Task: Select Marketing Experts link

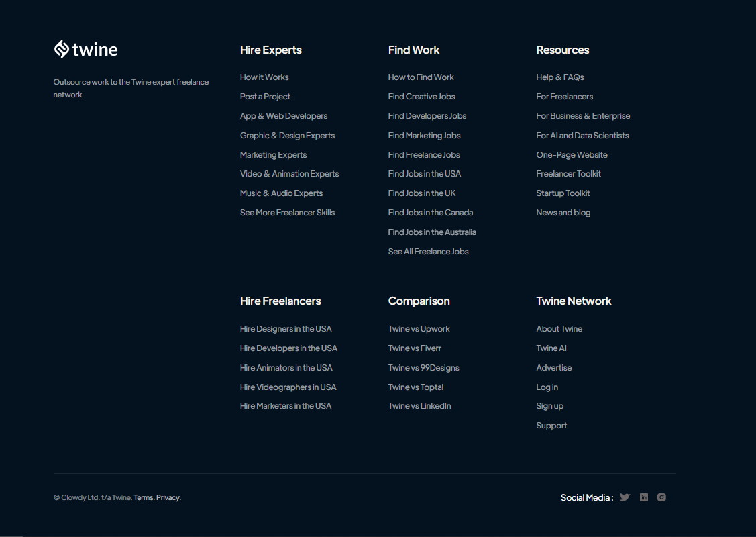Action: click(274, 155)
